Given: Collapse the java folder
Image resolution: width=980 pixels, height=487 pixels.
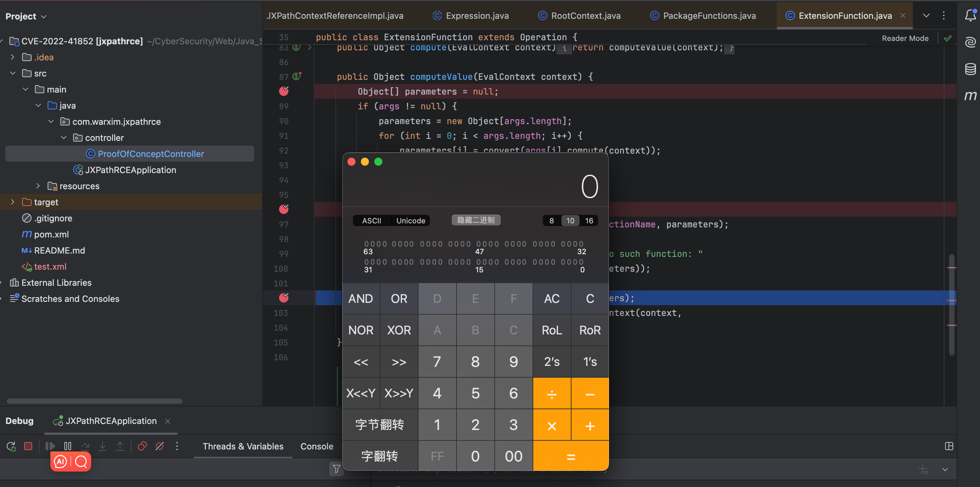Looking at the screenshot, I should tap(38, 105).
